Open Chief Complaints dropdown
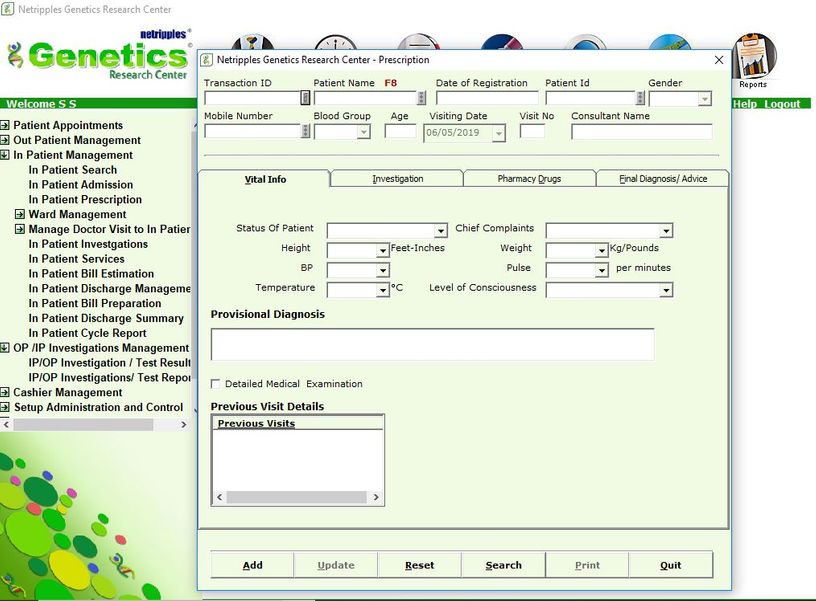Screen dimensions: 816x601 pyautogui.click(x=666, y=230)
